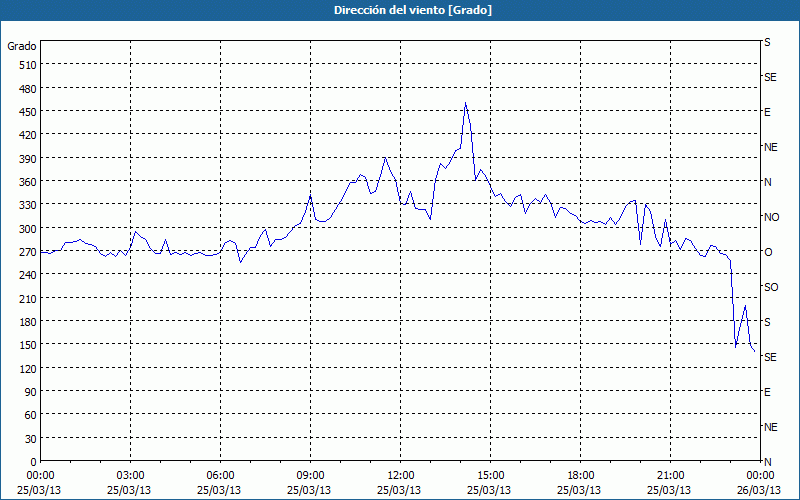Click the 'E' compass label at the 90 level
The height and width of the screenshot is (500, 800).
pos(767,392)
